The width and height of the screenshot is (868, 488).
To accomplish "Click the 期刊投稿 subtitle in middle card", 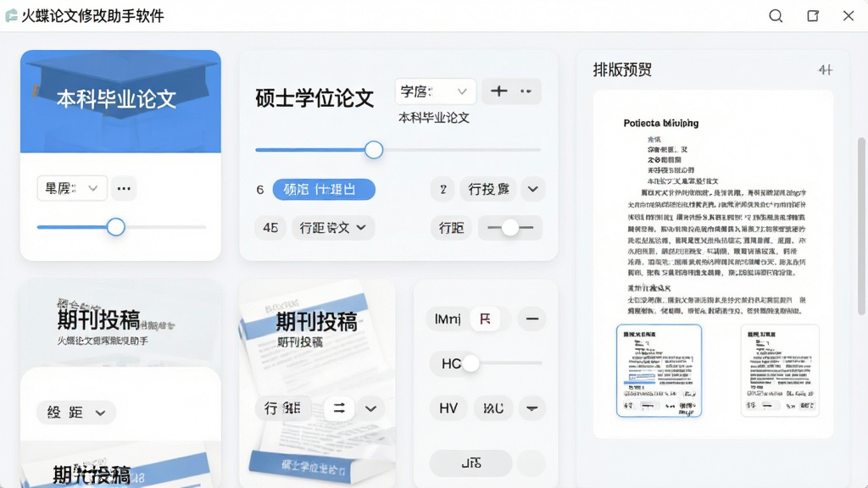I will (300, 342).
